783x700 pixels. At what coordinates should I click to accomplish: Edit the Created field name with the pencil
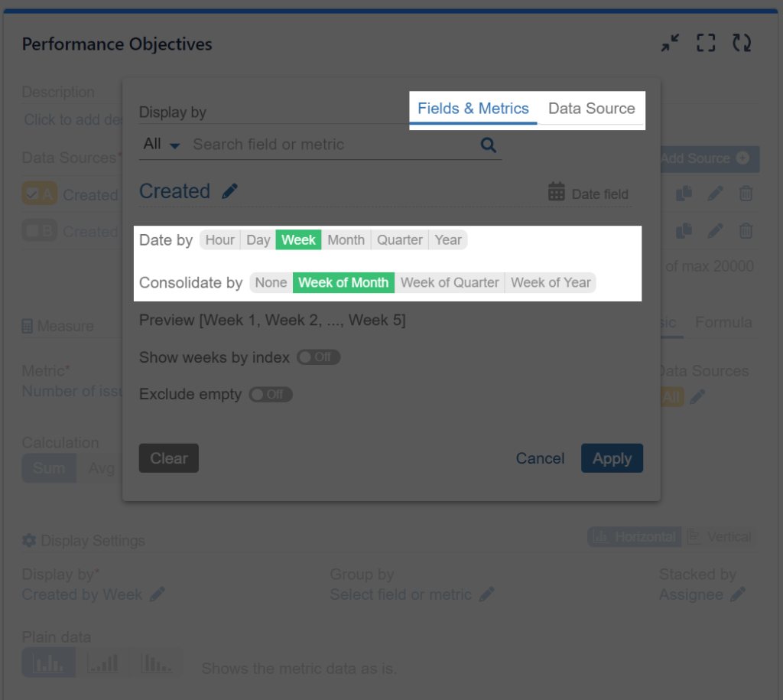coord(230,190)
